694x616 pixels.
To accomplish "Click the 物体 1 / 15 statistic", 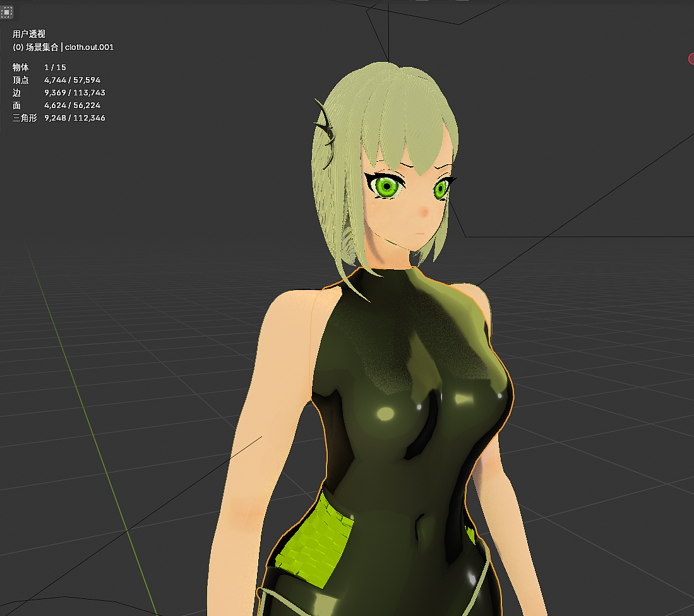I will tap(39, 68).
